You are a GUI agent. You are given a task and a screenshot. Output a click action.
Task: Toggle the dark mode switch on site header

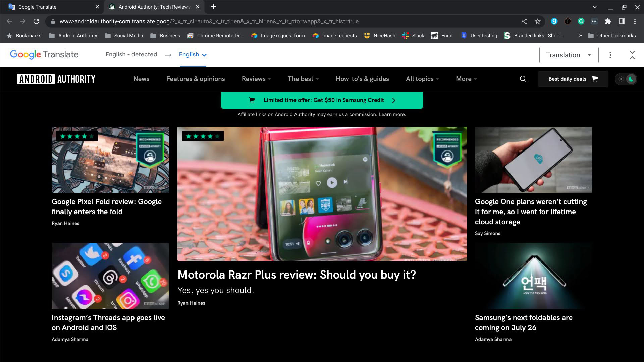coord(626,79)
